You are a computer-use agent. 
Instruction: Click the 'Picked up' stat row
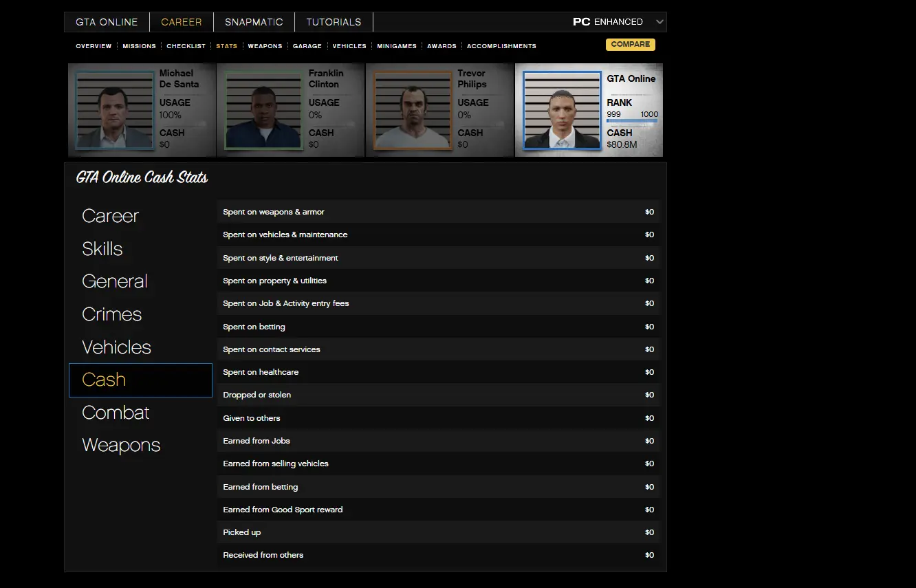[439, 532]
